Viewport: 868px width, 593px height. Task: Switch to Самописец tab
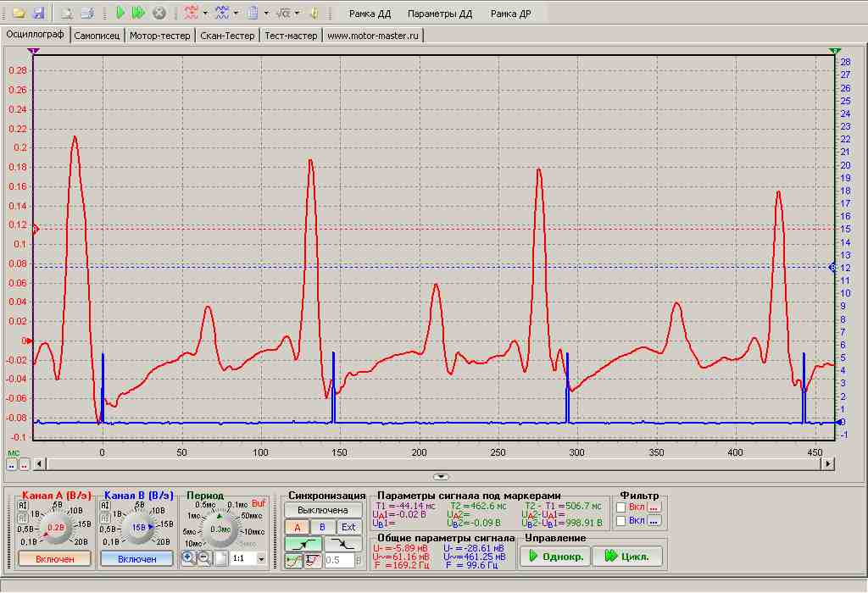97,36
